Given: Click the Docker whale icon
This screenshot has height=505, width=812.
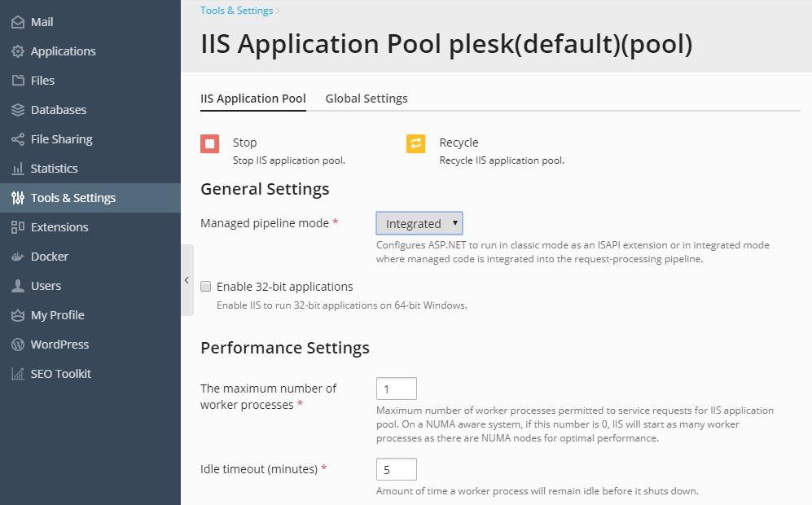Looking at the screenshot, I should [x=17, y=257].
